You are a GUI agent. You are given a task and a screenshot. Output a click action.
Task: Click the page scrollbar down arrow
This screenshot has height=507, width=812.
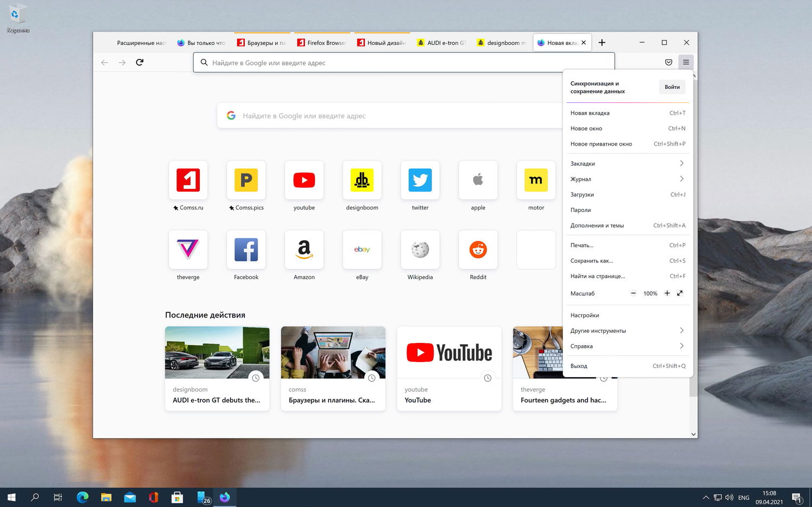tap(693, 434)
